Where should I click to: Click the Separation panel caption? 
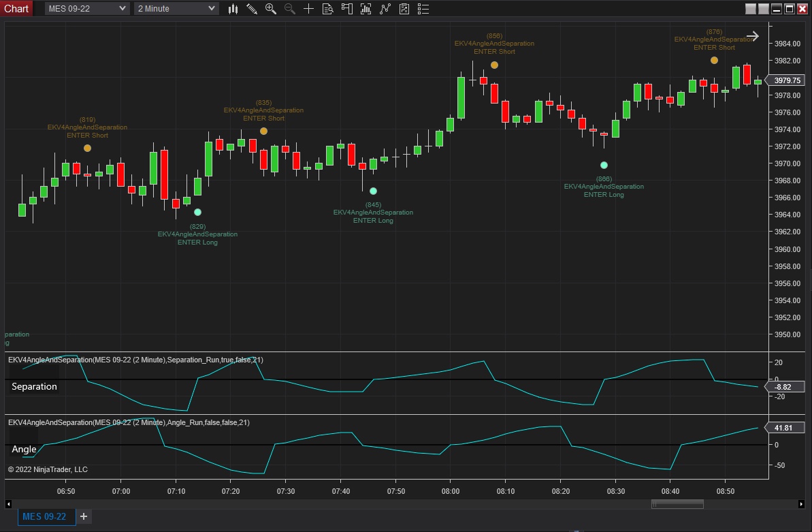click(34, 387)
